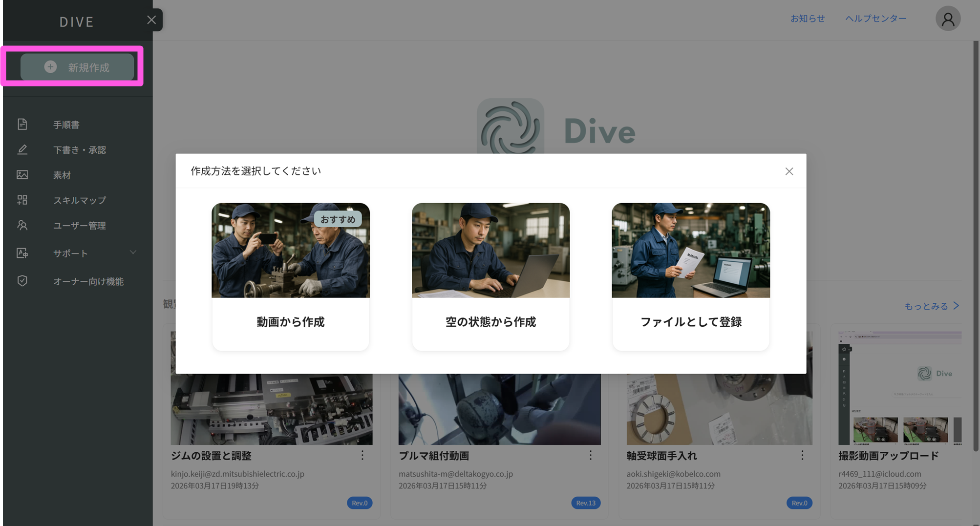The height and width of the screenshot is (526, 980).
Task: Open options menu for 軸受球面手入れ
Action: (802, 455)
